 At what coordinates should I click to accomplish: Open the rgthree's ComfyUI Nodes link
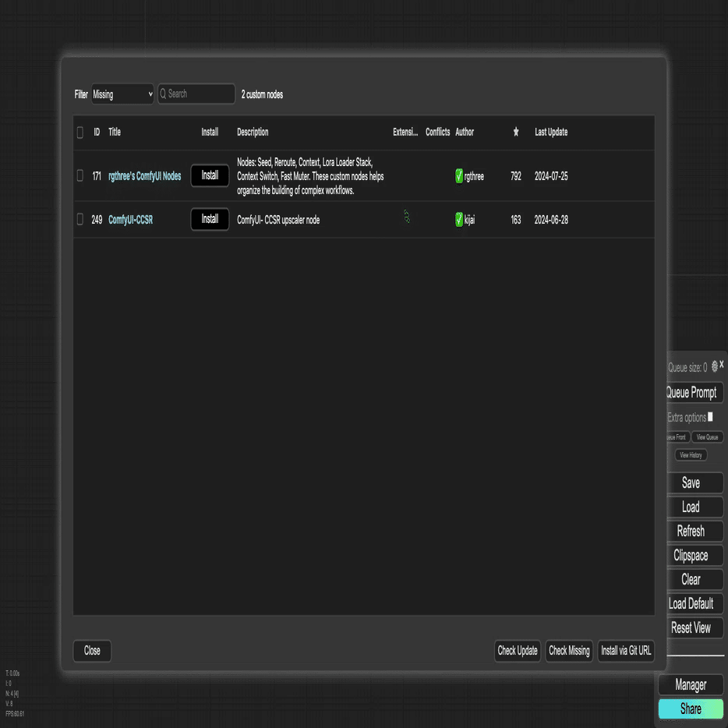(145, 176)
